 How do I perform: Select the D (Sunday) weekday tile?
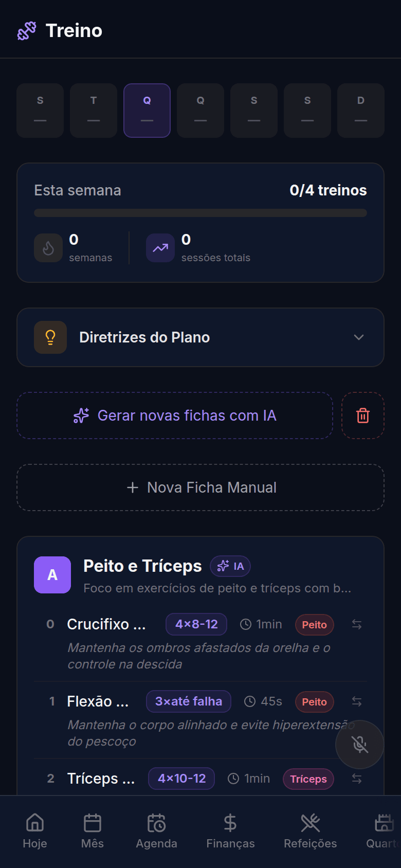pyautogui.click(x=361, y=111)
